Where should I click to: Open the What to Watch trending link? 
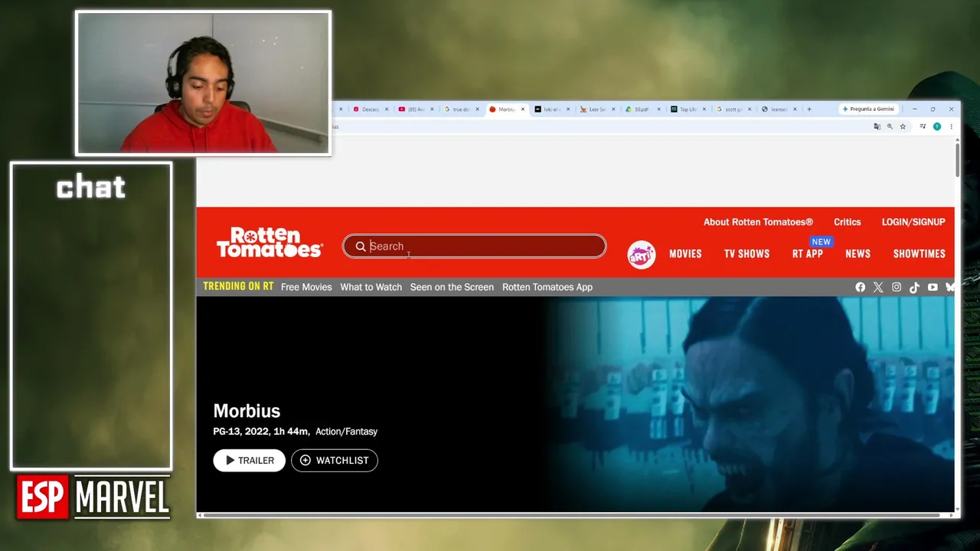click(x=371, y=287)
